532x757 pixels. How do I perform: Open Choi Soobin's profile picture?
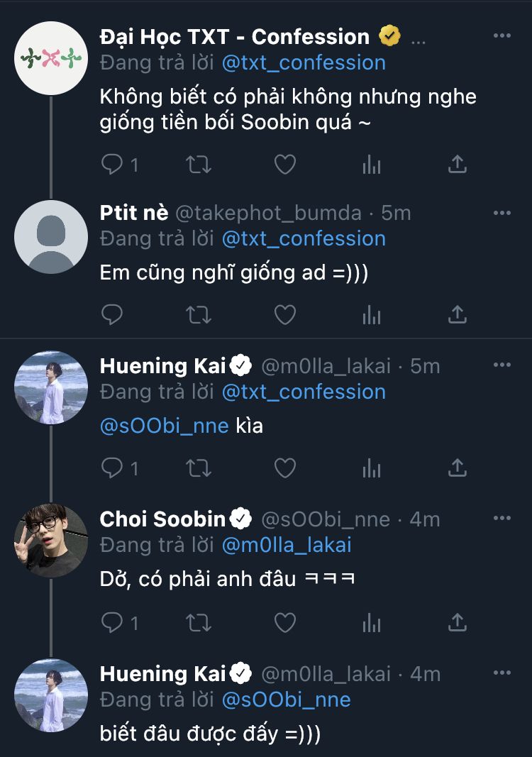tap(51, 540)
